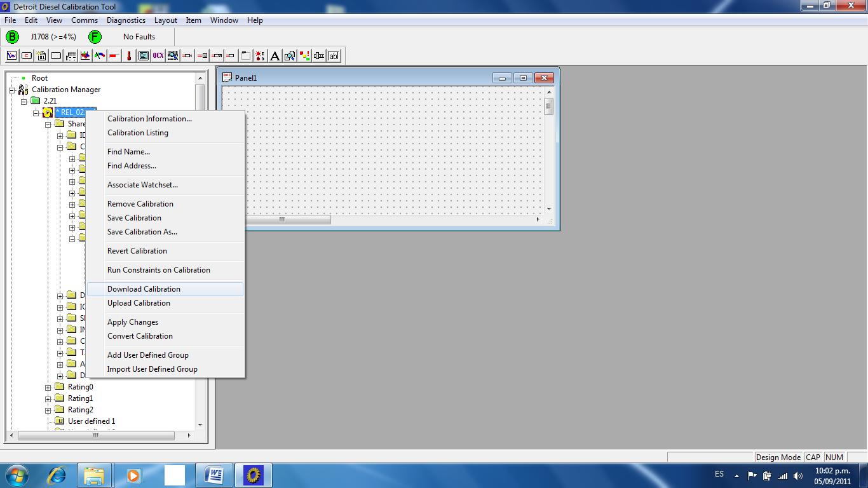Screen dimensions: 868x488
Task: Select Calibration Information... in the context menu
Action: point(165,119)
